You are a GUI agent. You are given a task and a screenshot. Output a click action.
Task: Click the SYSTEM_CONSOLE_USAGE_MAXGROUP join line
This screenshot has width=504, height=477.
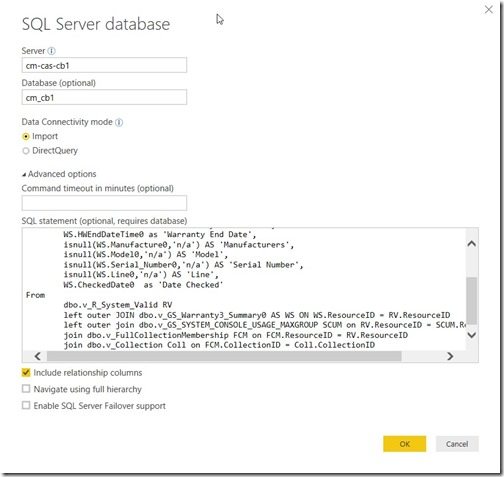(264, 325)
